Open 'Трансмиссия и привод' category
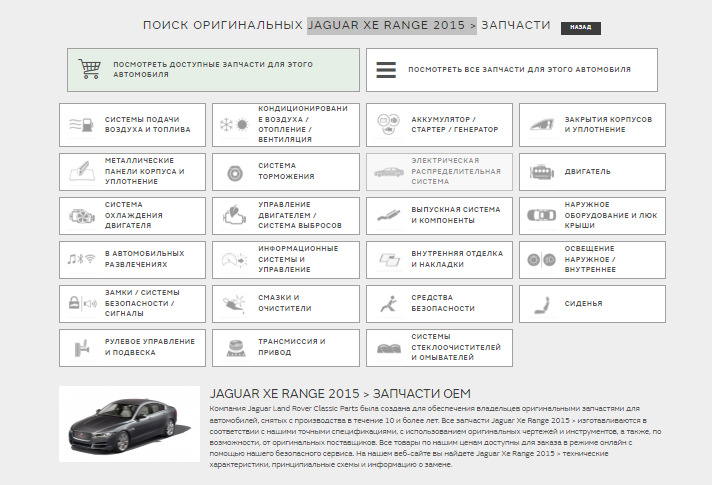 click(286, 348)
